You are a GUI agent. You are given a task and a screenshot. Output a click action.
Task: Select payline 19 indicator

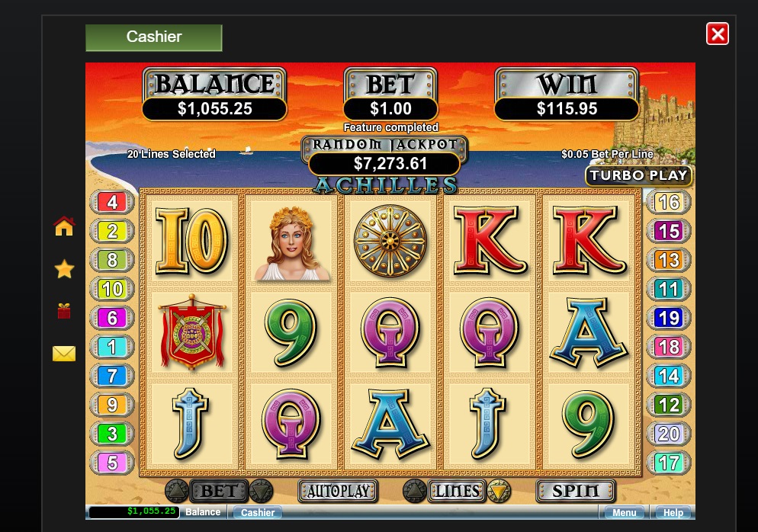click(669, 318)
